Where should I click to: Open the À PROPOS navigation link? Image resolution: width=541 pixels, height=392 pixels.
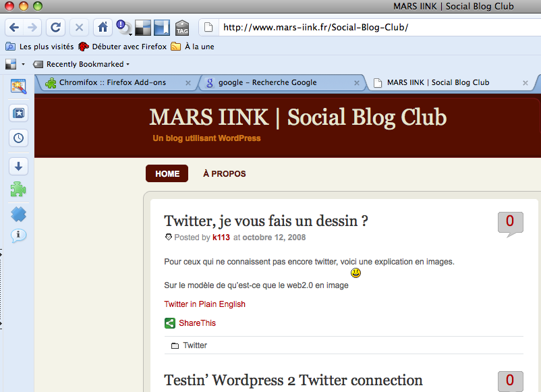224,173
